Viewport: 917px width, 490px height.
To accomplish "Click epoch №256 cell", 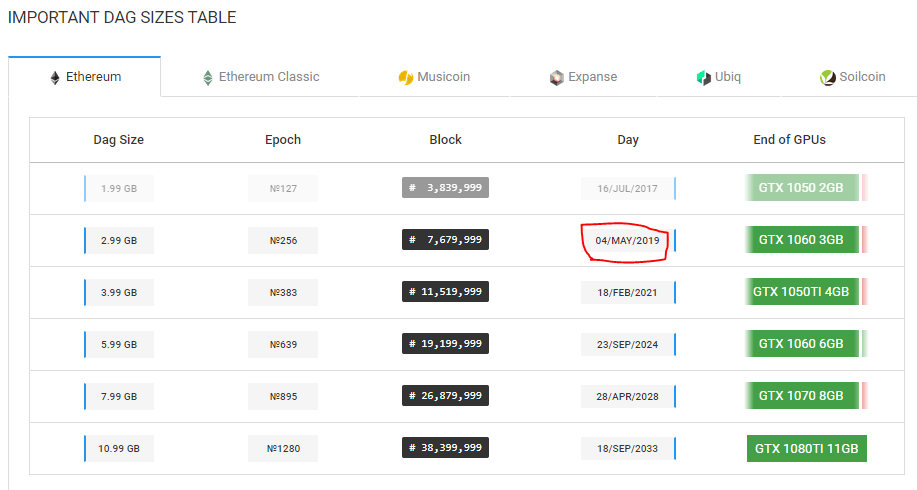I will pyautogui.click(x=283, y=240).
